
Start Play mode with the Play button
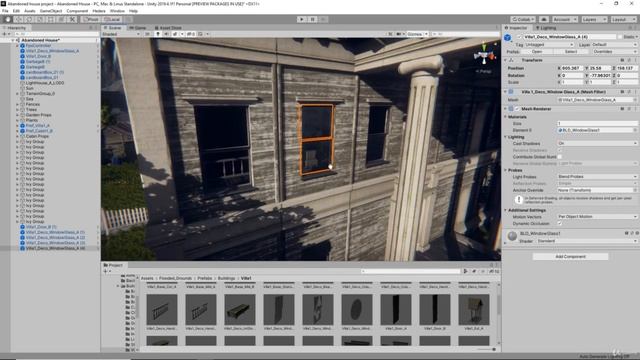pos(302,19)
